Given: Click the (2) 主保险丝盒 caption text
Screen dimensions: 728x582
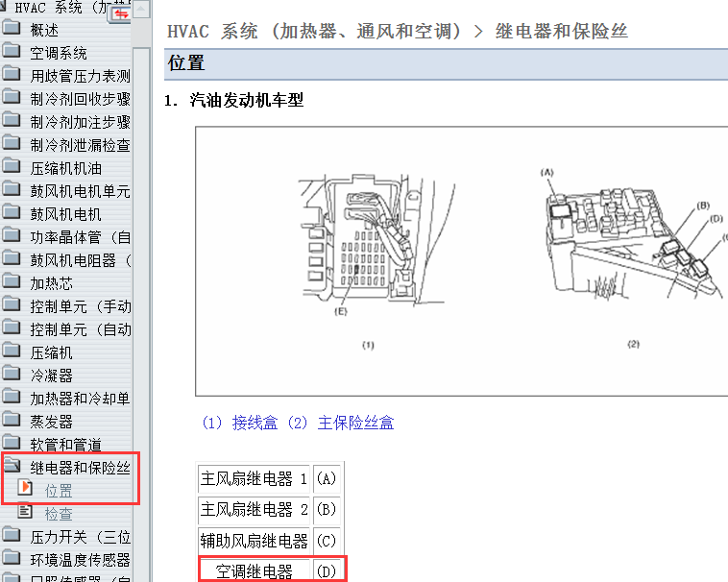Looking at the screenshot, I should (x=340, y=423).
